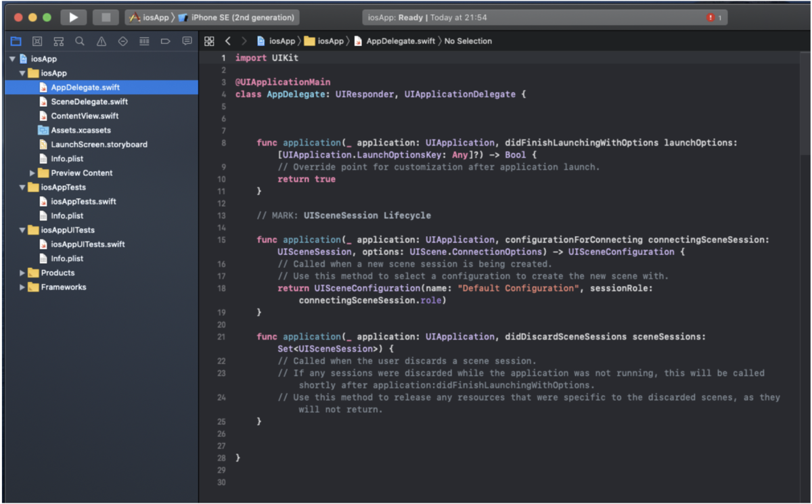Screen dimensions: 812x504
Task: Open the Source Control navigator
Action: [37, 41]
